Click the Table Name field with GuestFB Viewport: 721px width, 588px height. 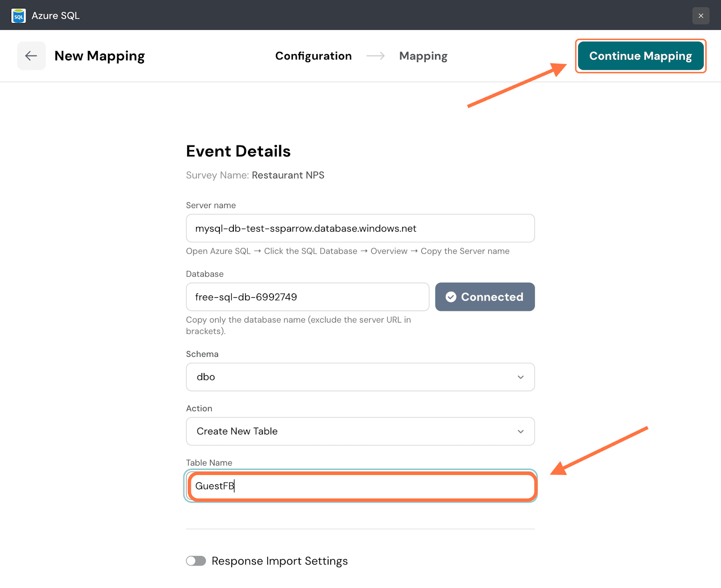pyautogui.click(x=360, y=486)
